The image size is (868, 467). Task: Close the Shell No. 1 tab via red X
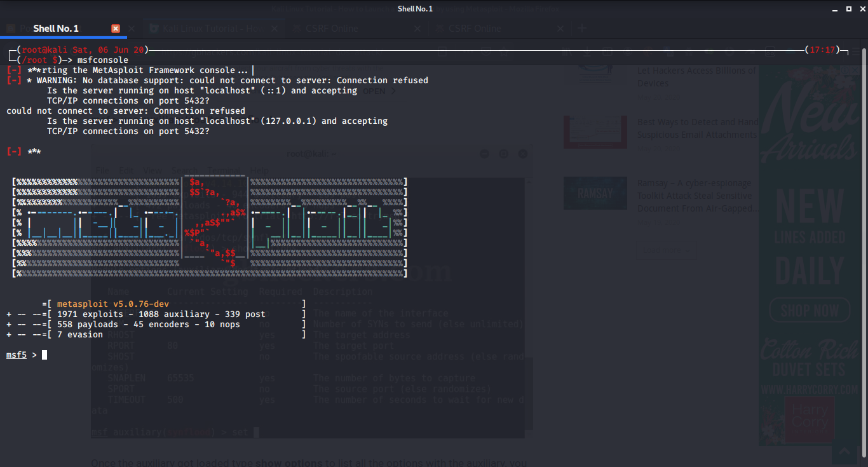click(115, 28)
